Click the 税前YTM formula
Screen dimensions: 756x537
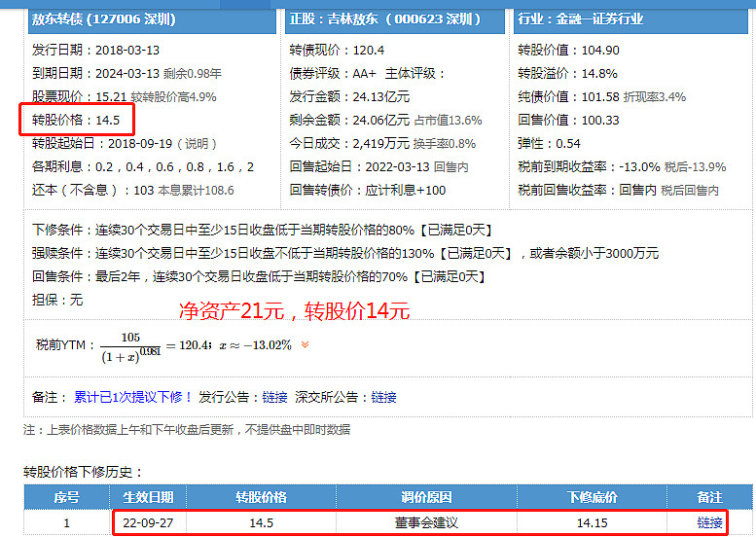pyautogui.click(x=163, y=346)
